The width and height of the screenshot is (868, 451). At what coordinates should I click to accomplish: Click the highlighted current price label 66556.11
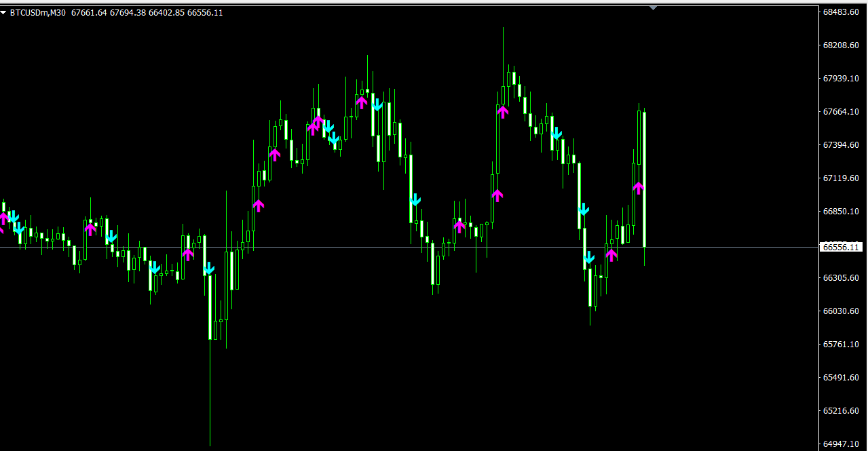(x=841, y=248)
